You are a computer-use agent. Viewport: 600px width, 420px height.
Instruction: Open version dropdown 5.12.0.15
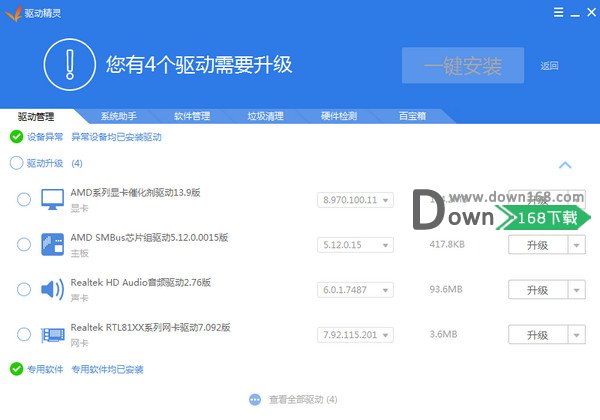click(355, 245)
